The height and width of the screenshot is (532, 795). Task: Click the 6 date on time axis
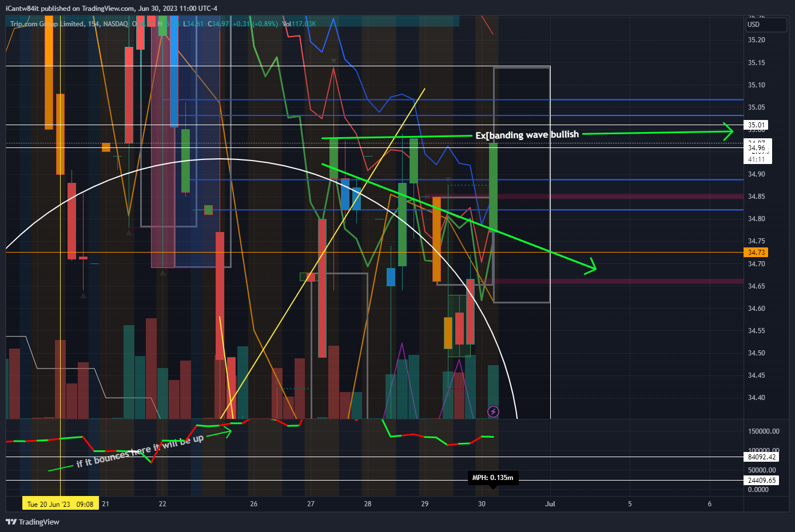click(710, 504)
